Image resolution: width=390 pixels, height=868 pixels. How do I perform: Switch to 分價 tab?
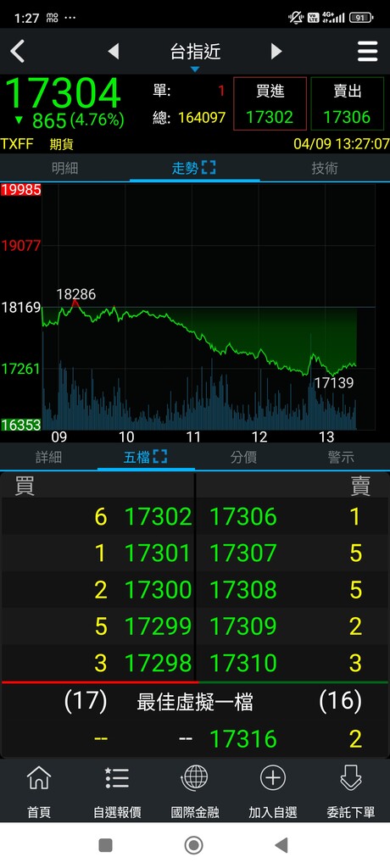tap(243, 457)
